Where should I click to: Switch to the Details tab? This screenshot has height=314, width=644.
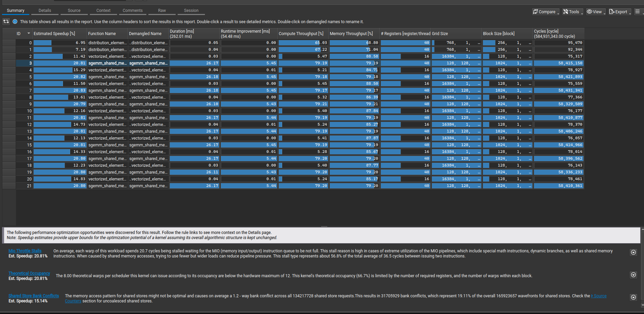pyautogui.click(x=45, y=10)
